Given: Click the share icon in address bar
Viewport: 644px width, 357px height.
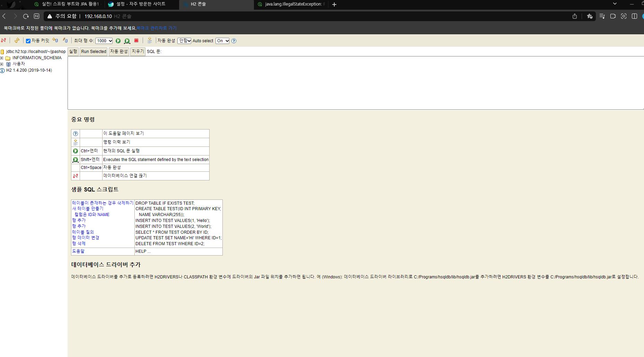Looking at the screenshot, I should [575, 16].
